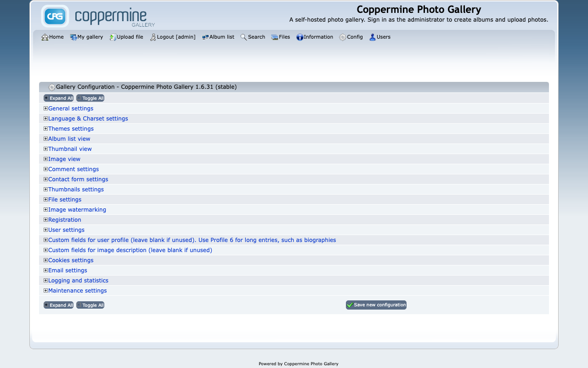The height and width of the screenshot is (368, 588).
Task: Expand the General settings plus icon
Action: click(x=45, y=109)
